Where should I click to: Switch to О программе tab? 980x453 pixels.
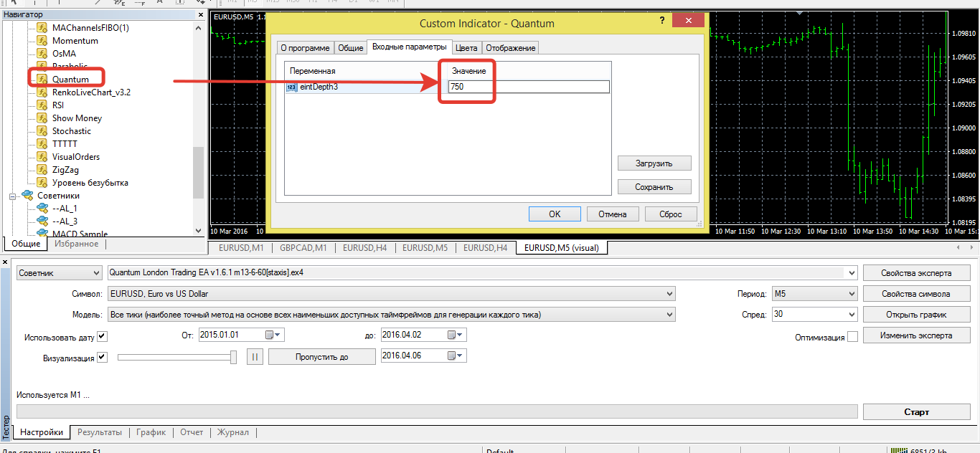(x=305, y=48)
